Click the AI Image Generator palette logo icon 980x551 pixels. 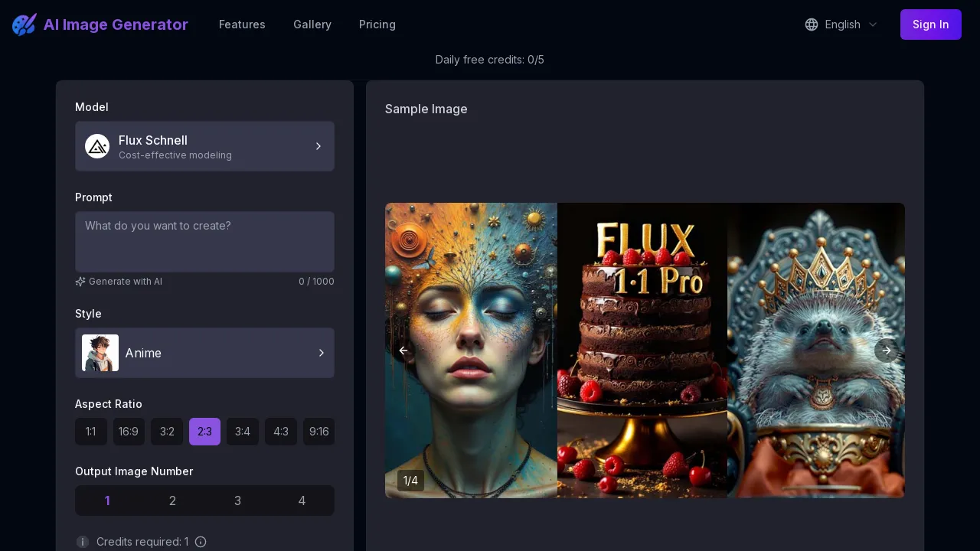click(x=24, y=24)
